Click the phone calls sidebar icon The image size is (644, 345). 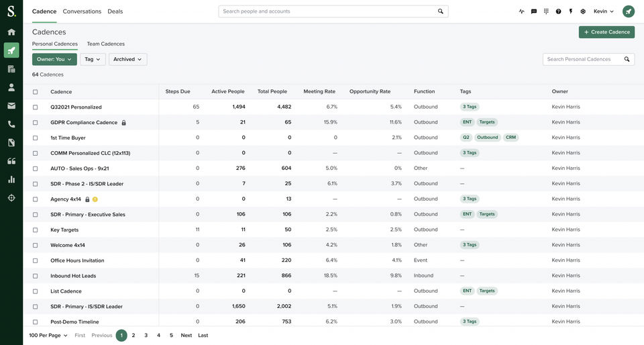pyautogui.click(x=11, y=124)
